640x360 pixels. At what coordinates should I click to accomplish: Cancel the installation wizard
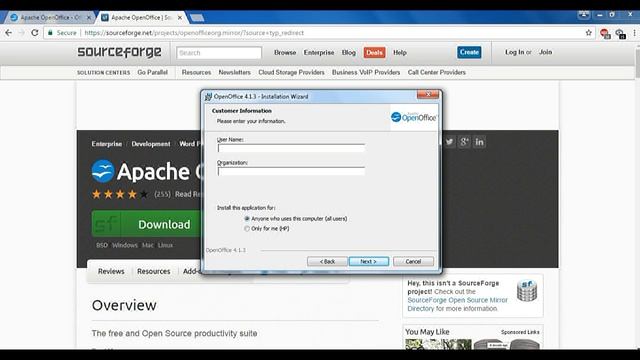click(x=413, y=261)
